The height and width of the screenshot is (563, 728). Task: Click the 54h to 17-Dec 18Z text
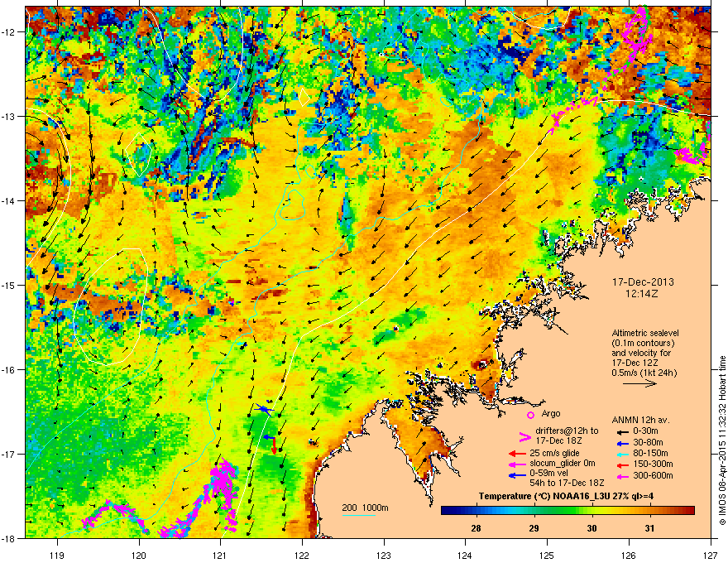pos(567,483)
